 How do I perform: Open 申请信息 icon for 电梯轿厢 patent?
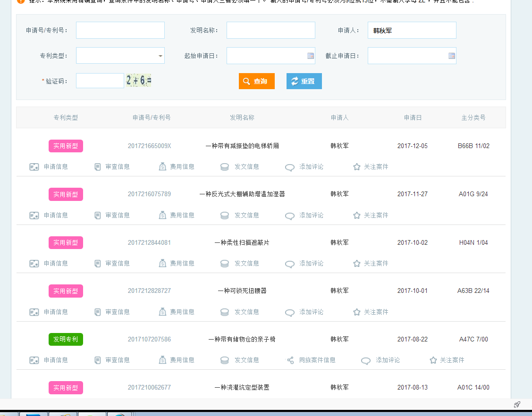[34, 167]
